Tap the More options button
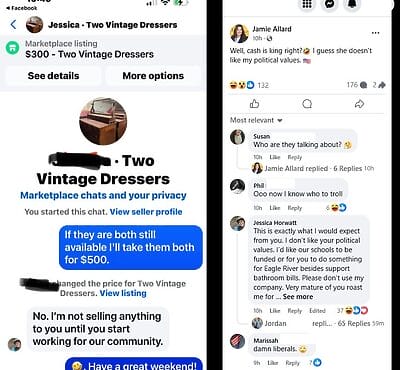Screen dimensions: 400x370 click(x=153, y=76)
